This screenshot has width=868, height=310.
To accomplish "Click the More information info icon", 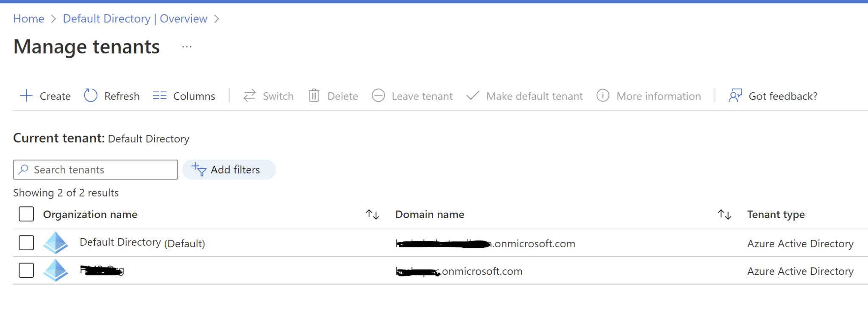I will (x=603, y=96).
